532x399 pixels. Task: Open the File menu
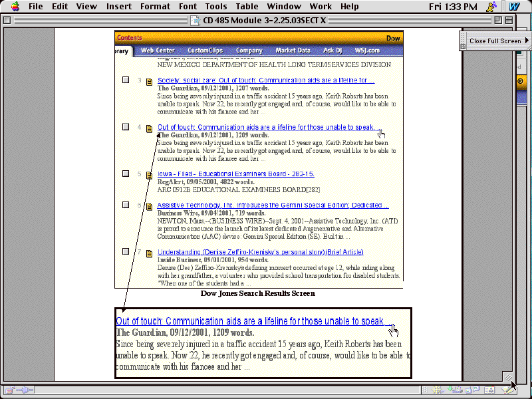click(x=36, y=7)
